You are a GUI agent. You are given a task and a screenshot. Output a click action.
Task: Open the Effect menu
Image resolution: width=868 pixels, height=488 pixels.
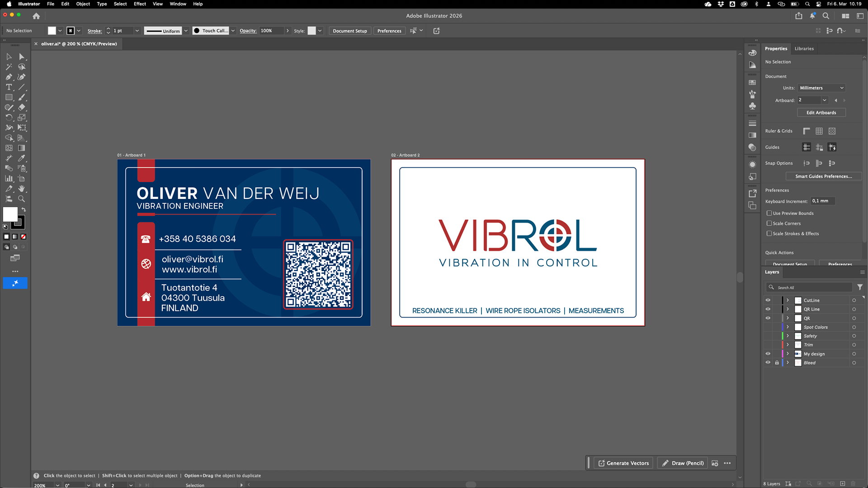140,4
